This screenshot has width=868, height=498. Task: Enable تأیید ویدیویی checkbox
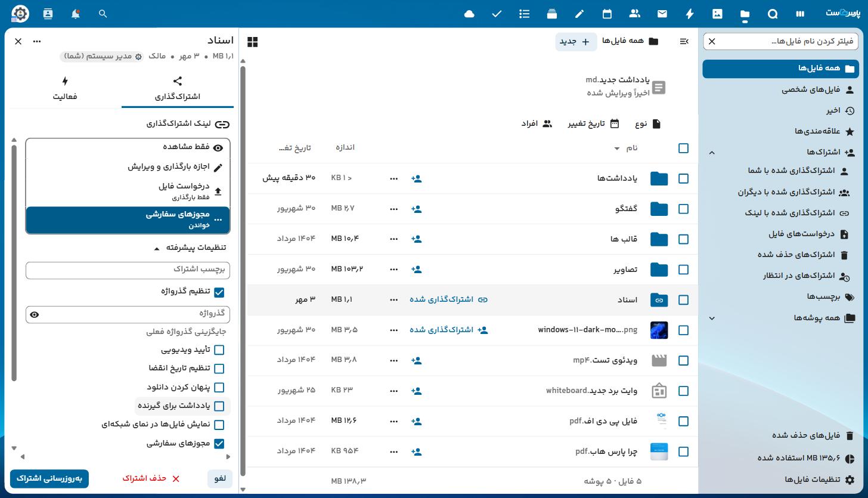pyautogui.click(x=219, y=350)
